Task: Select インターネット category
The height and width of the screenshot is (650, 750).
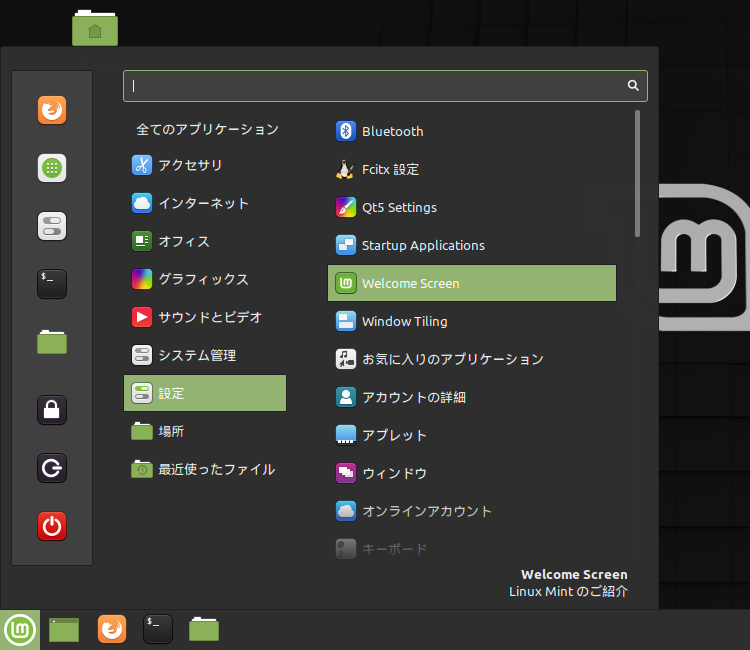Action: pos(205,203)
